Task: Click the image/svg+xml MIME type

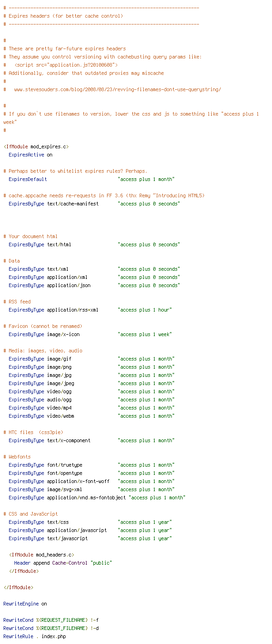Action: point(65,489)
